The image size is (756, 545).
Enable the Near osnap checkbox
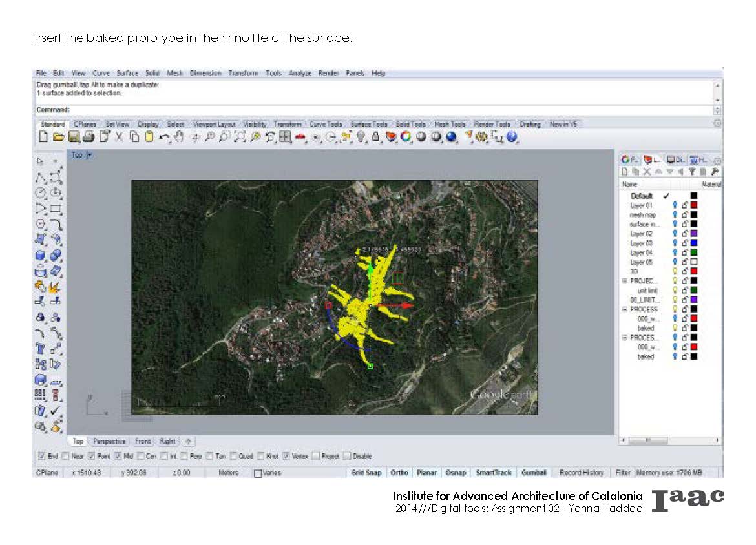(x=66, y=457)
